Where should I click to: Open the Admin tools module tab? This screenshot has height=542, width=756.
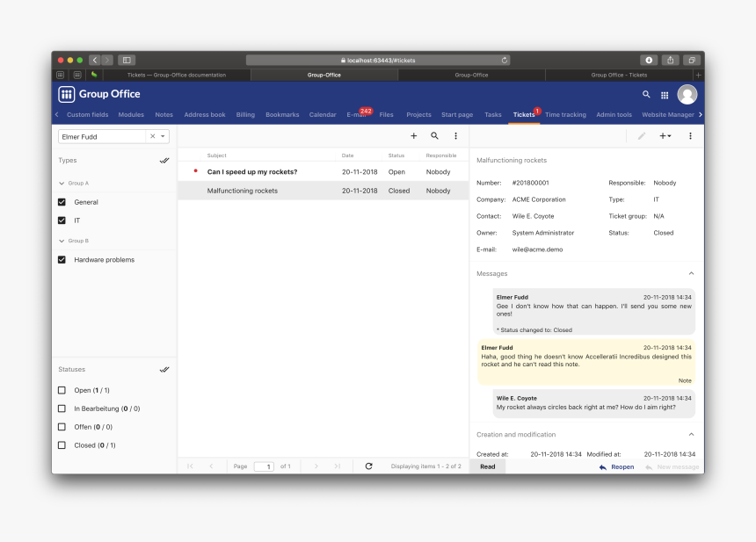(x=614, y=115)
